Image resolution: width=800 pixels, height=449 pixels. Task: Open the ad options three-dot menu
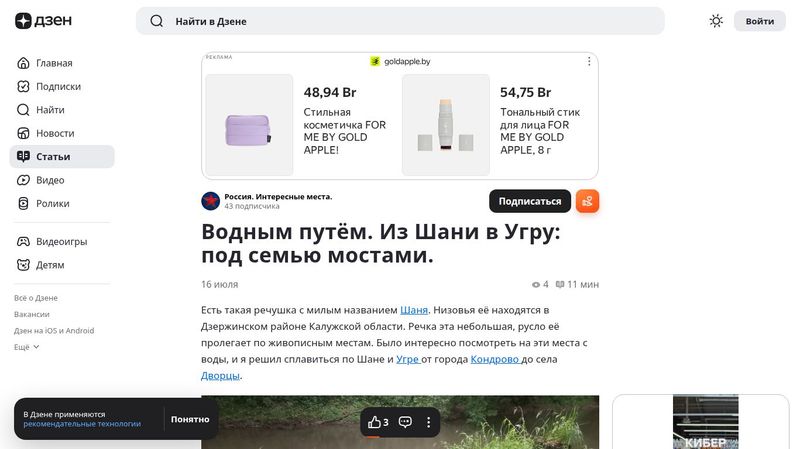coord(589,61)
